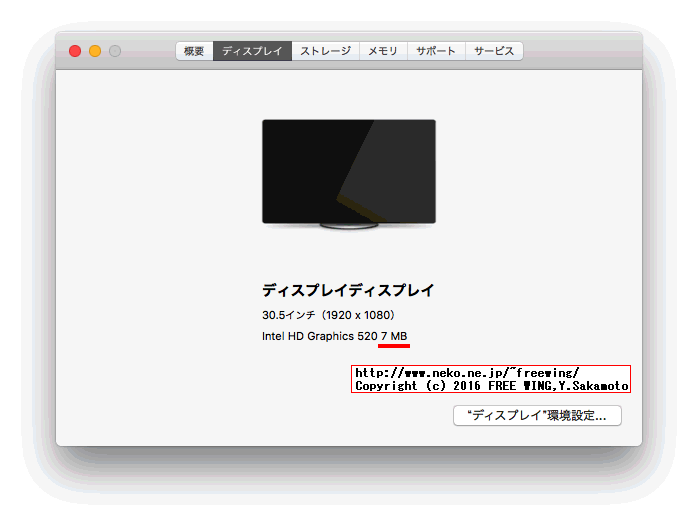Switch to the メモリ tab

(x=383, y=51)
